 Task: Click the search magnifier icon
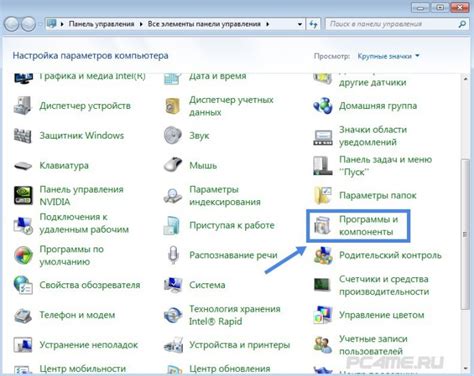coord(462,24)
